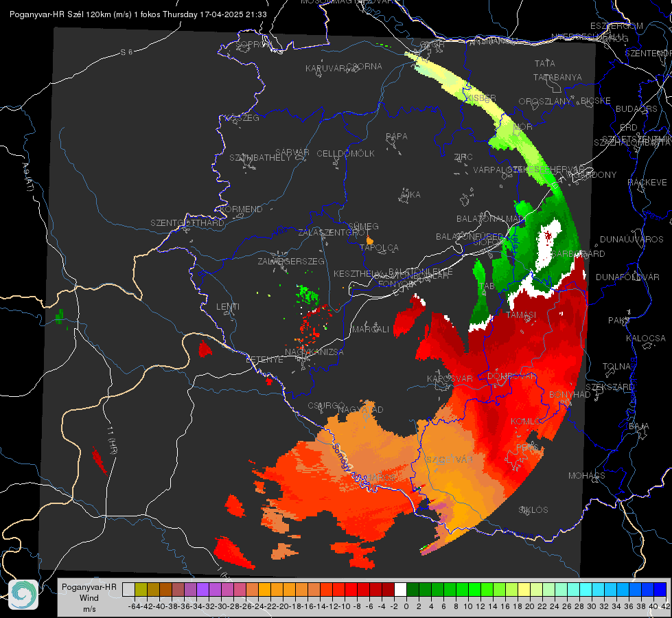Select the TATABANYA label
The image size is (672, 618).
pos(557,77)
